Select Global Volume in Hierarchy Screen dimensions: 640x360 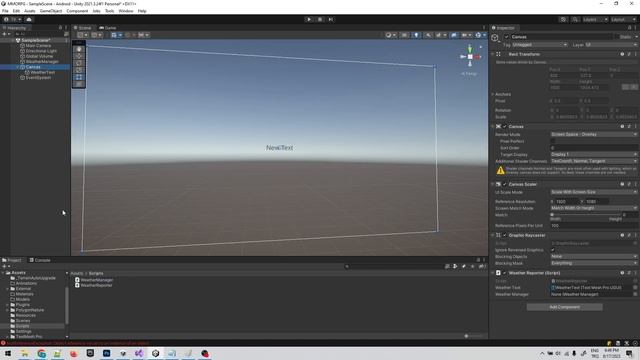(x=39, y=56)
